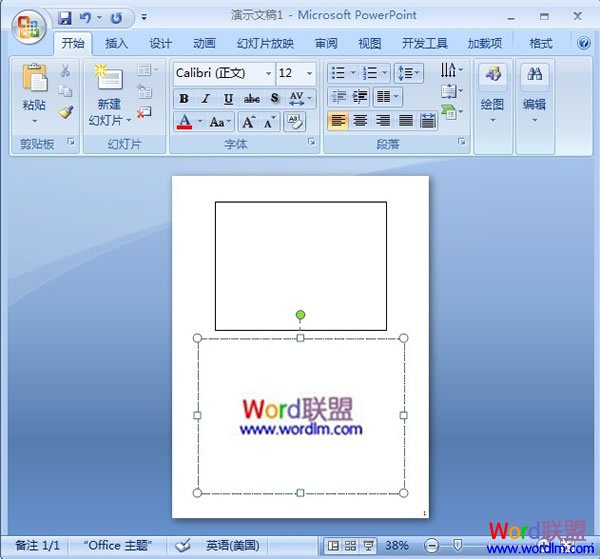The width and height of the screenshot is (600, 559).
Task: Expand the 粘贴 paste options arrow
Action: tap(34, 122)
